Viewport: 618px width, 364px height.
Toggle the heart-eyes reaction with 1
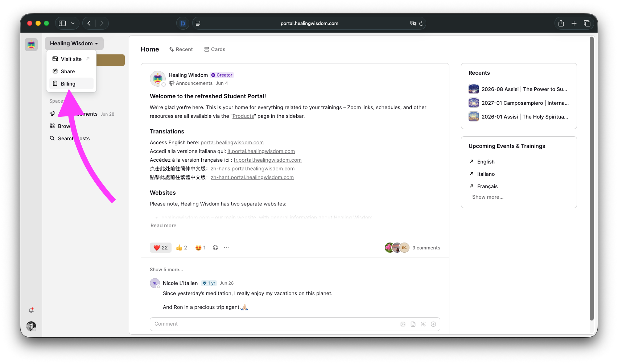[201, 248]
